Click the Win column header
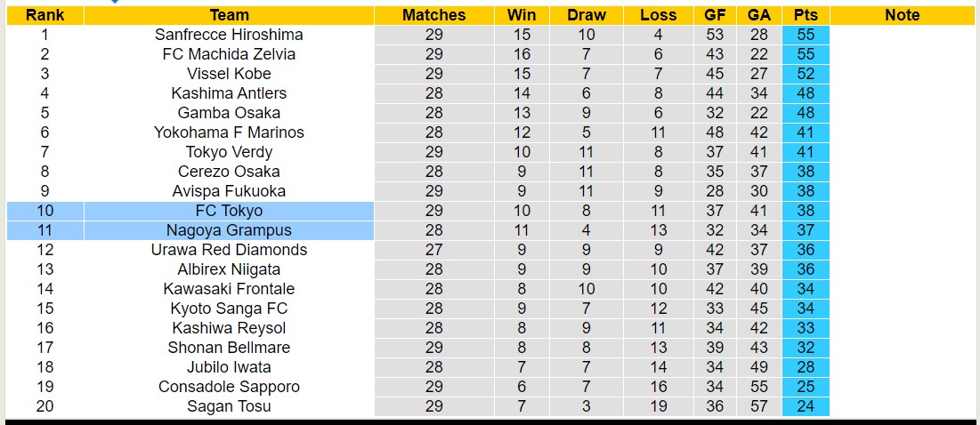The width and height of the screenshot is (980, 425). [522, 15]
